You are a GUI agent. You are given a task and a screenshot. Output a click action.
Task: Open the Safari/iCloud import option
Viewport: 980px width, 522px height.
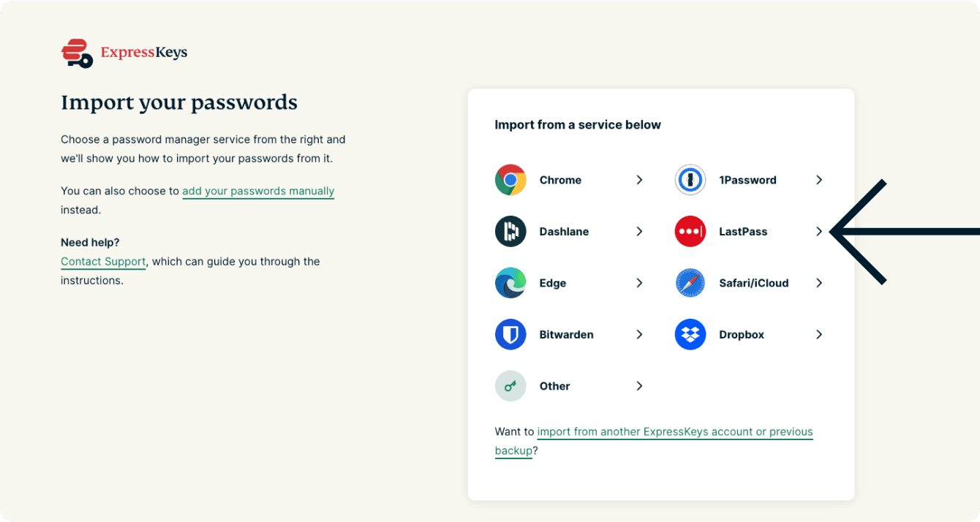click(x=753, y=283)
